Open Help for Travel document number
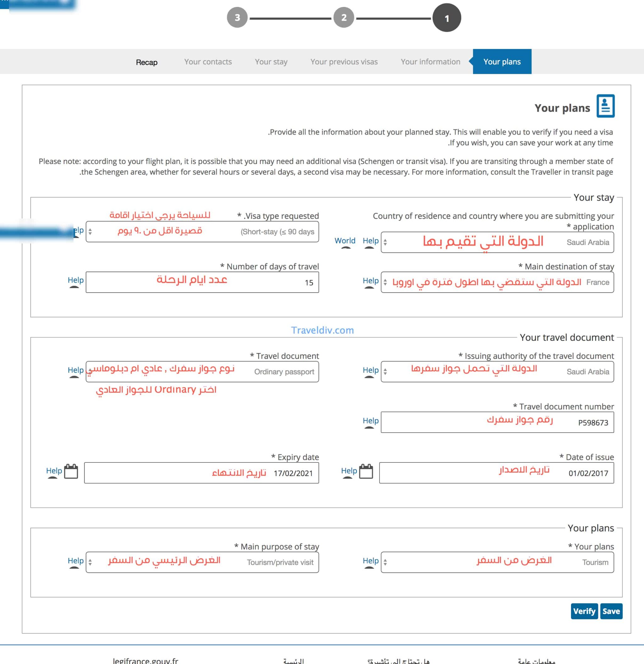Viewport: 644px width, 664px height. coord(371,420)
